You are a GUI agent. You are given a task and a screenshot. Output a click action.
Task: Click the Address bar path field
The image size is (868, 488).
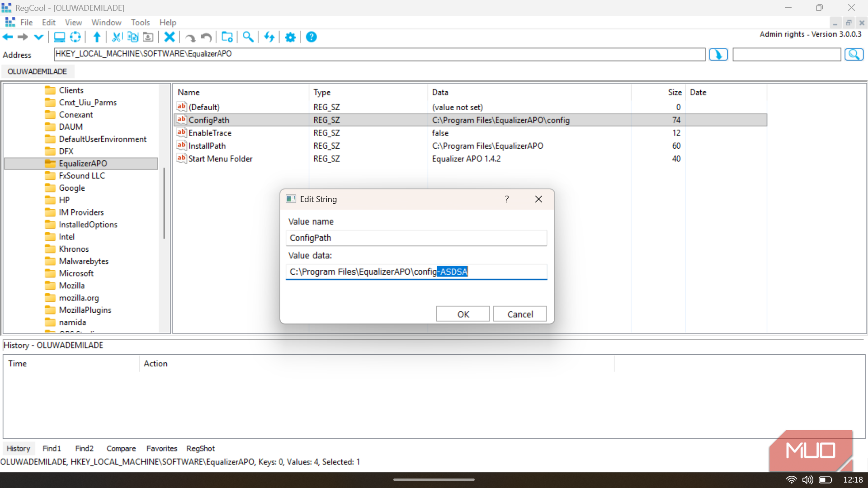tap(380, 54)
